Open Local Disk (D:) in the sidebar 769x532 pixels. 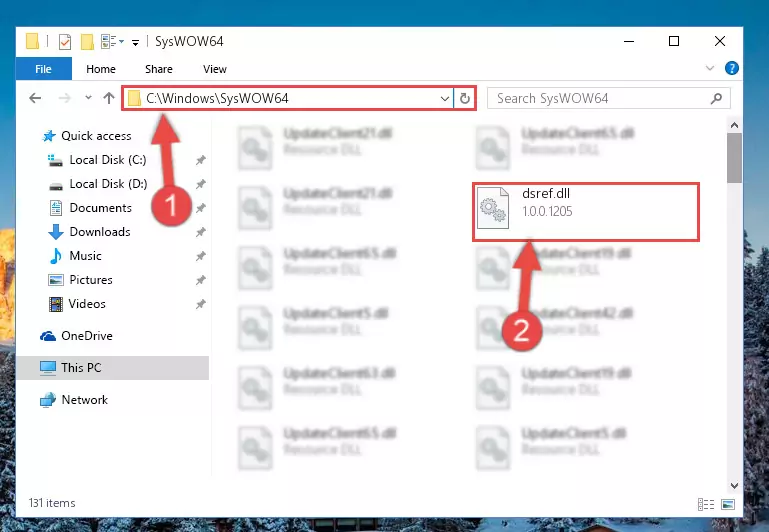[108, 184]
